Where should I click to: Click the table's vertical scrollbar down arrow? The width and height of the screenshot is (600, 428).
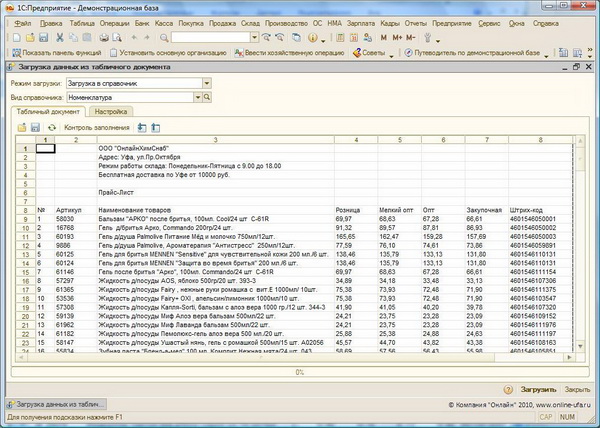(580, 347)
